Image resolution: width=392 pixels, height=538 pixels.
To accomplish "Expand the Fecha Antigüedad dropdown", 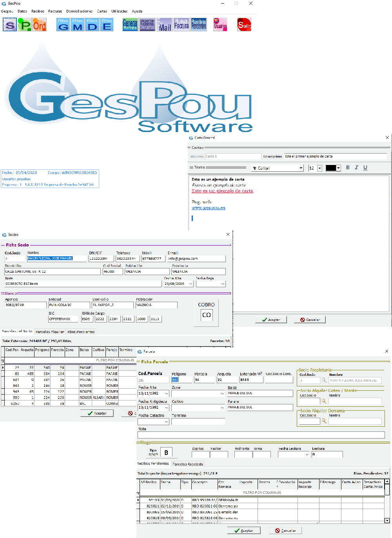I will (x=167, y=408).
